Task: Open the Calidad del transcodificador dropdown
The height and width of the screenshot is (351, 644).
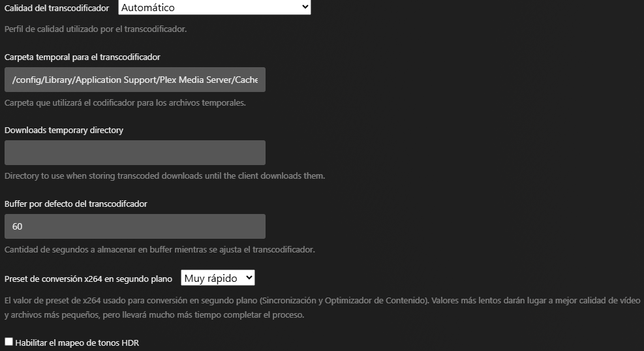Action: point(215,7)
